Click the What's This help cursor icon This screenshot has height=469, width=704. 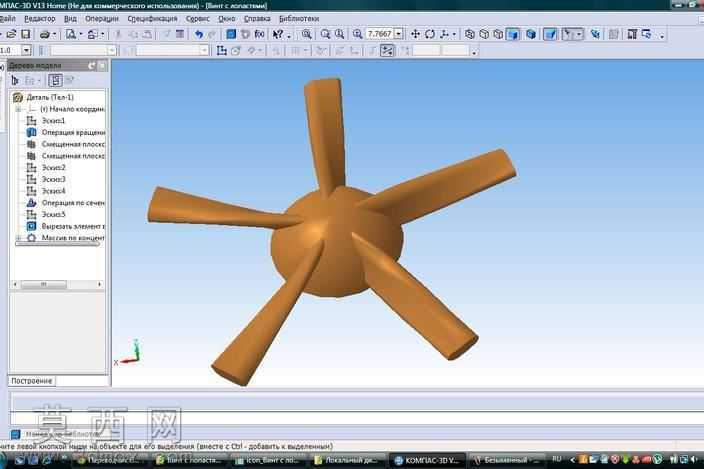(x=278, y=34)
